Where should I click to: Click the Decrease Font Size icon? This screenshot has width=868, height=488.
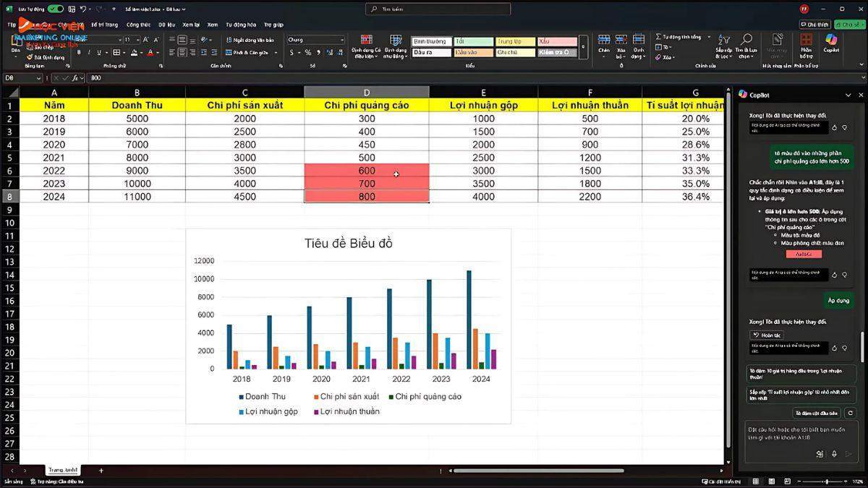[156, 40]
